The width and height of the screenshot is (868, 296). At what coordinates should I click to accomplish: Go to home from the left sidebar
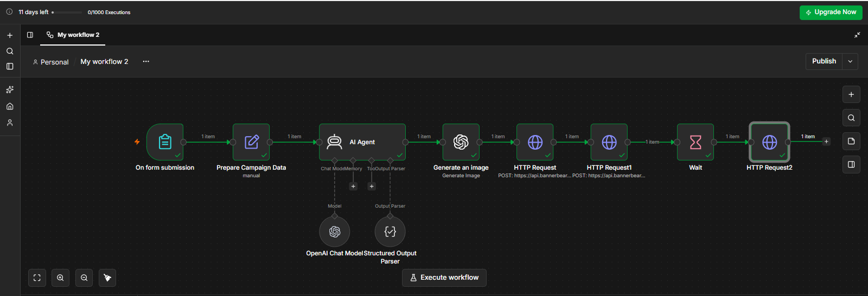(x=10, y=106)
